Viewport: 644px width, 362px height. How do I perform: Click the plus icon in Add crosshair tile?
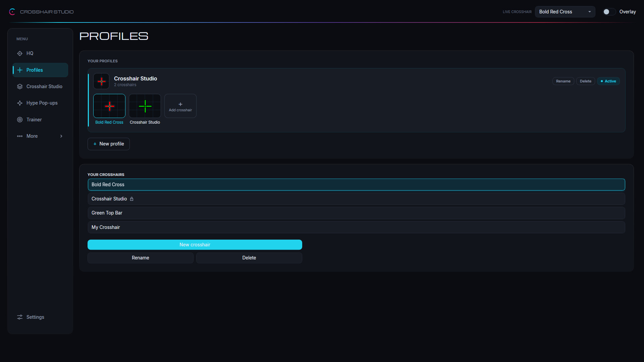[x=180, y=104]
